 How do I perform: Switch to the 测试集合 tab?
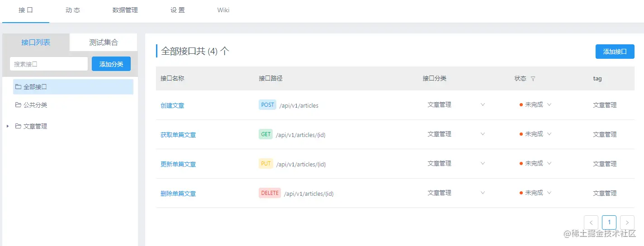(x=104, y=43)
